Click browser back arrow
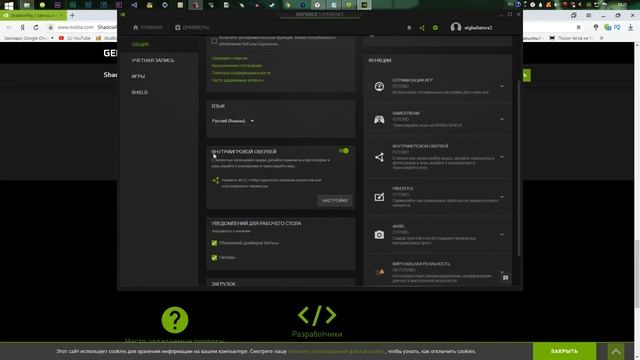 click(x=9, y=27)
